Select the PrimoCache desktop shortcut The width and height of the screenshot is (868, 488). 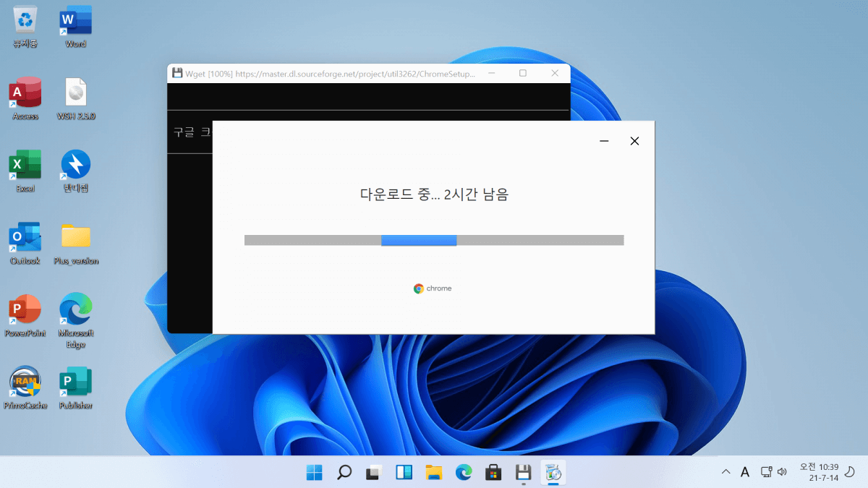[25, 388]
